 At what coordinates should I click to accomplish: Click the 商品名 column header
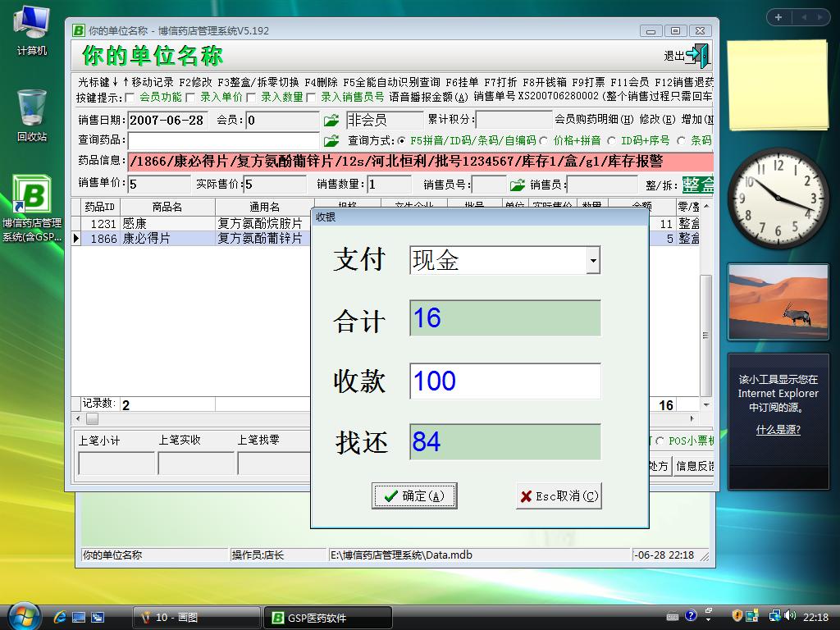tap(167, 207)
